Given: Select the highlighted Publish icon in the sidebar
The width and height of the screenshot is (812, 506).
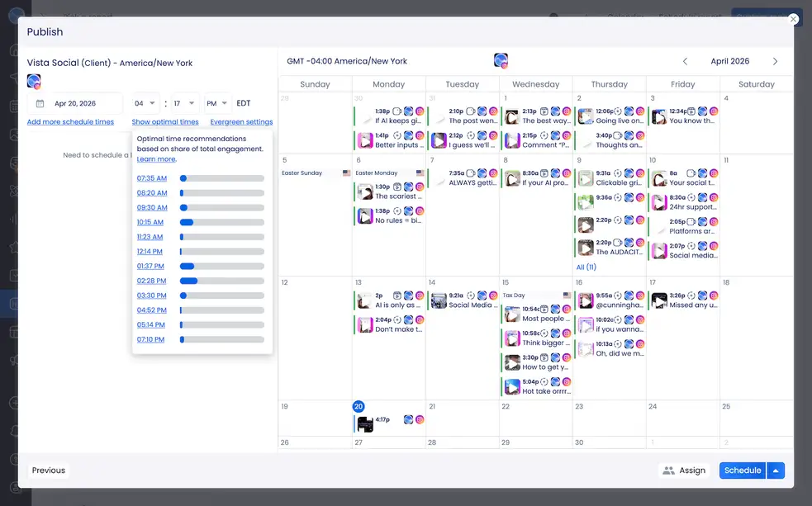Looking at the screenshot, I should coord(12,303).
